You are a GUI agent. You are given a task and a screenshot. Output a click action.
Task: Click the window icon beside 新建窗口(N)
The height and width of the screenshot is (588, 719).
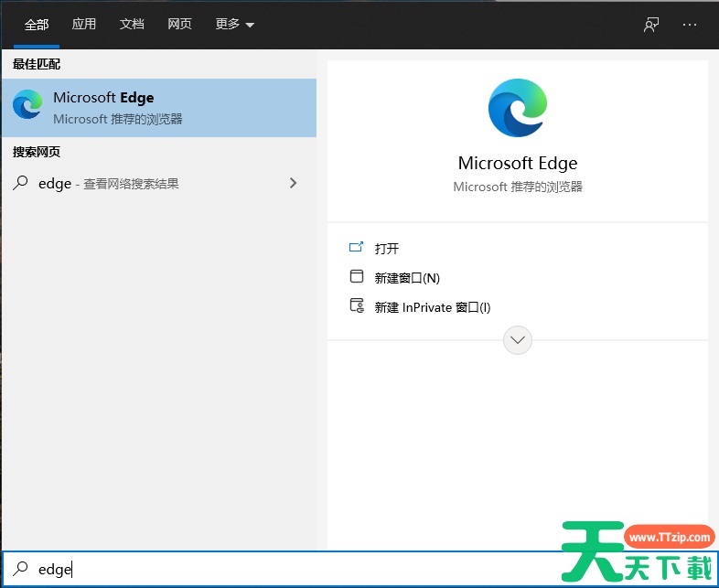(x=357, y=277)
